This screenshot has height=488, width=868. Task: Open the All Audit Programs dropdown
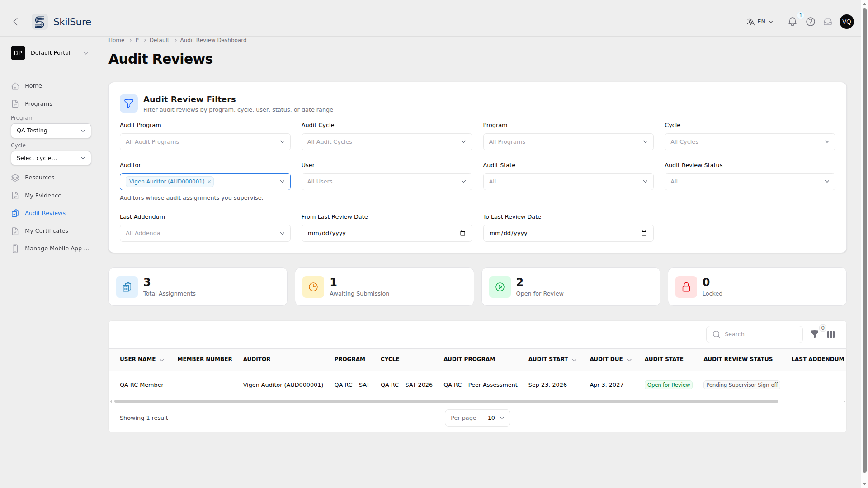[x=205, y=142]
